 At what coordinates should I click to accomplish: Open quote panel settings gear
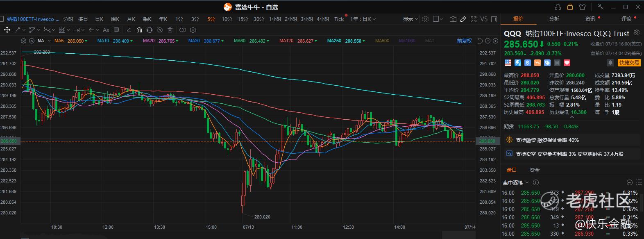point(637,32)
